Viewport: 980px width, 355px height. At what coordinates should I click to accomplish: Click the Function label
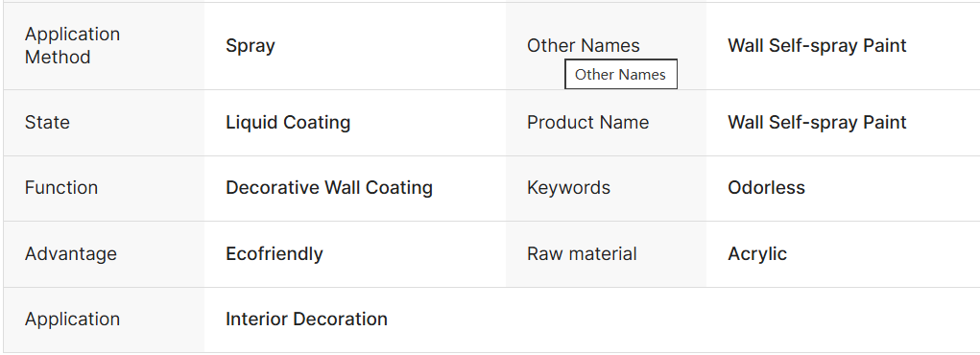coord(61,188)
